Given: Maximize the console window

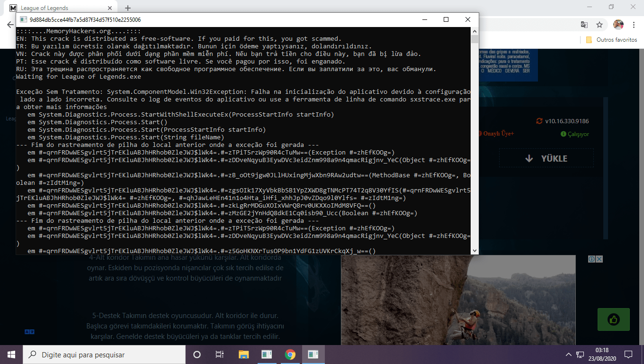Looking at the screenshot, I should (x=446, y=19).
